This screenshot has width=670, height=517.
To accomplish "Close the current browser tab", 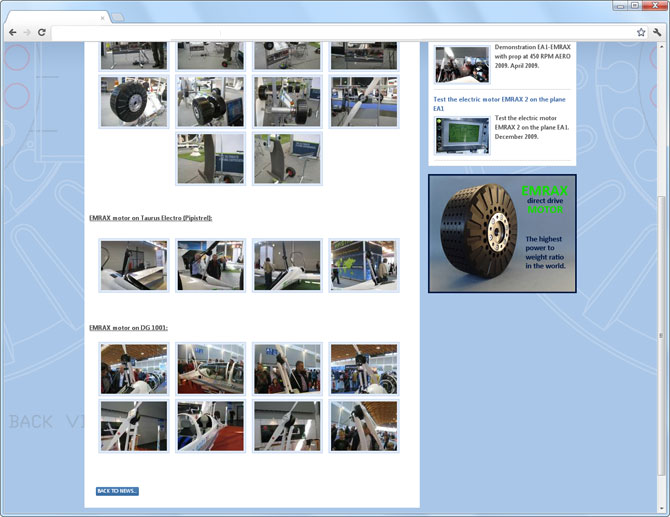I will point(103,18).
